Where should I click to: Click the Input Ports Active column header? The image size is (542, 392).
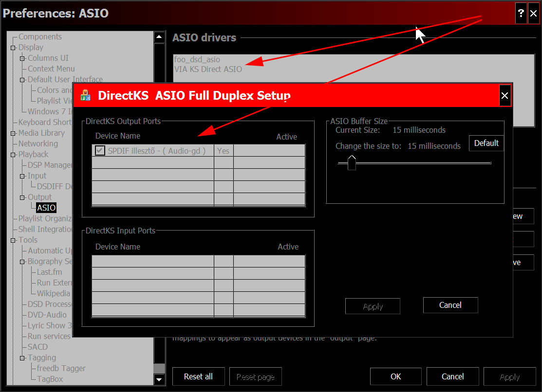coord(288,247)
